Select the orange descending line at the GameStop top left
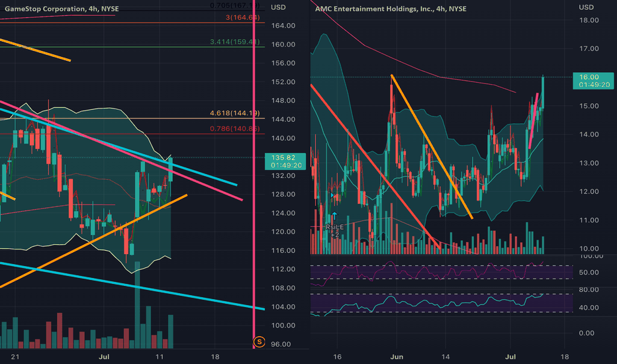 point(35,50)
